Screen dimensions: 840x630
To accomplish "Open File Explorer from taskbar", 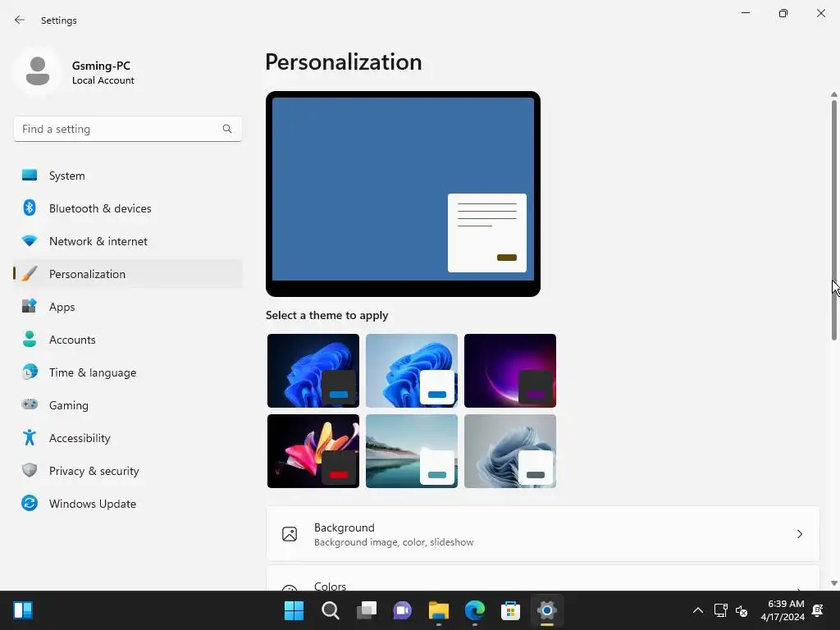I will pos(438,610).
